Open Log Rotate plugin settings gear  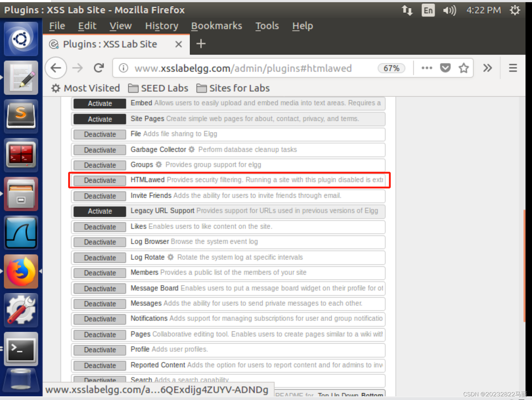point(170,257)
